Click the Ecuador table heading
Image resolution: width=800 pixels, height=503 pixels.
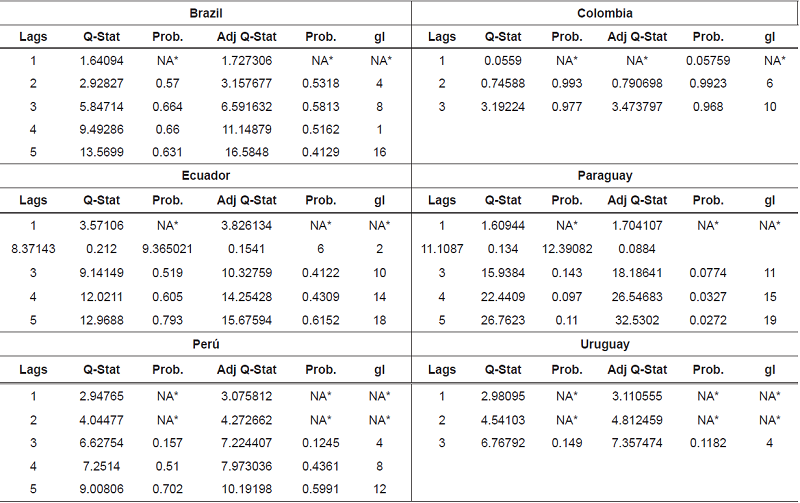pyautogui.click(x=206, y=175)
